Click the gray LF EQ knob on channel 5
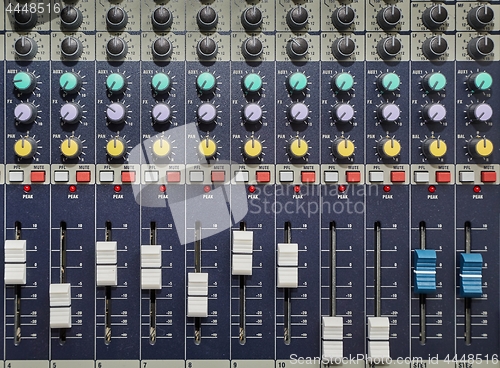 pos(71,47)
